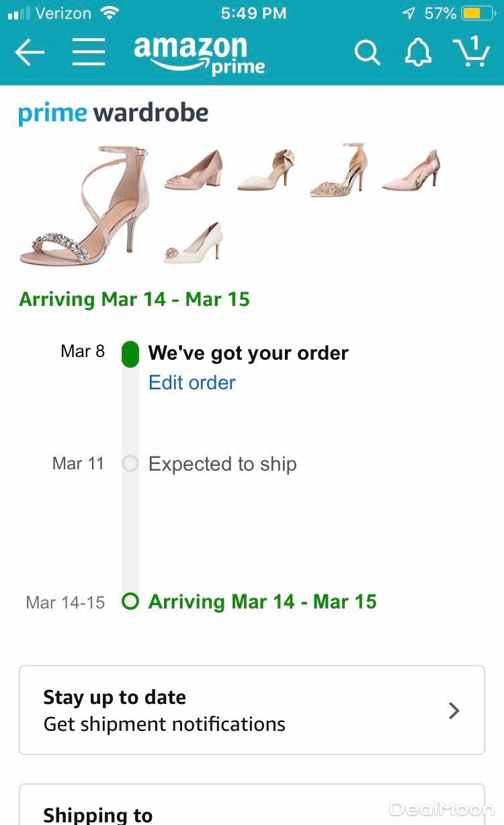Tap the Mar 8 order received marker

[x=130, y=354]
